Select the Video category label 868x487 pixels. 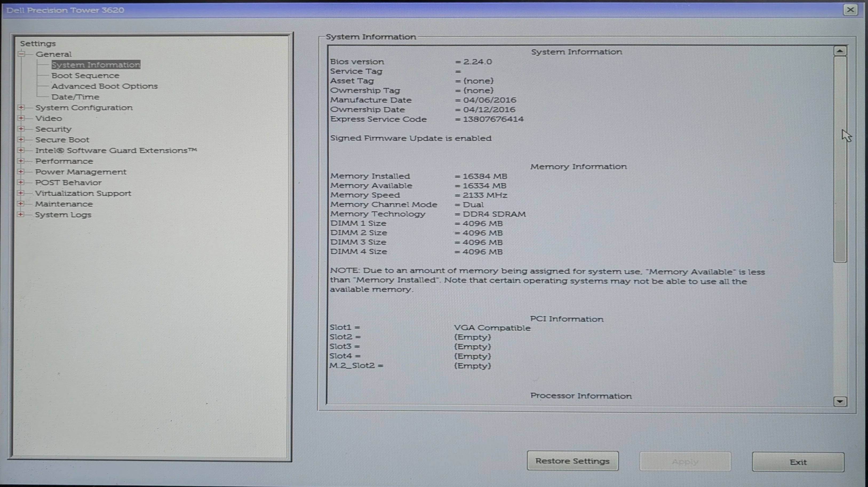pyautogui.click(x=49, y=118)
